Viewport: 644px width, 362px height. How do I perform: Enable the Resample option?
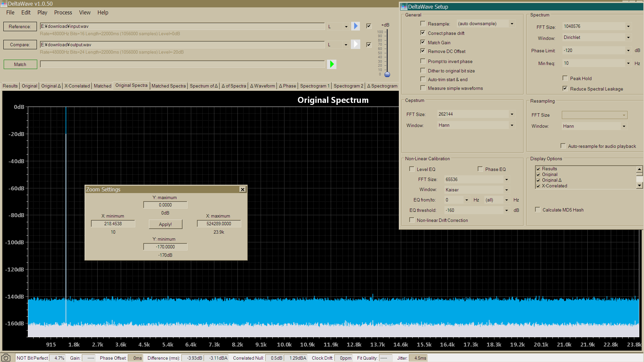[x=423, y=23]
